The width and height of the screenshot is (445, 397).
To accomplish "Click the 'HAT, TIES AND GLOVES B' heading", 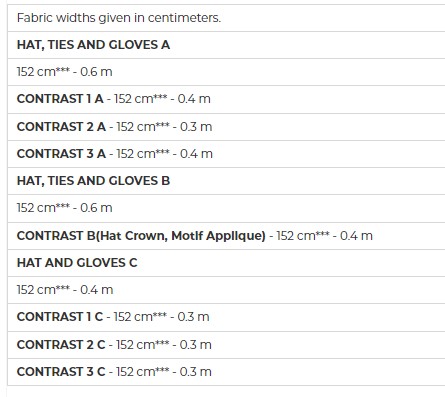I will [93, 181].
